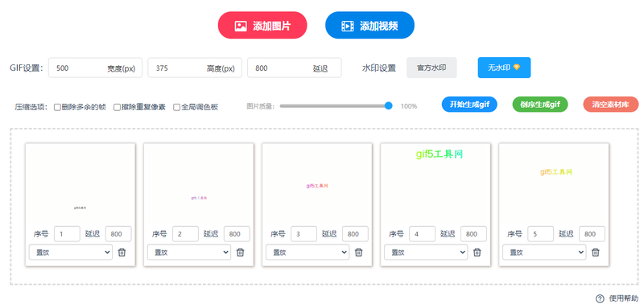The image size is (644, 304).
Task: Select the frame 3 thumbnail with pink text
Action: (317, 183)
